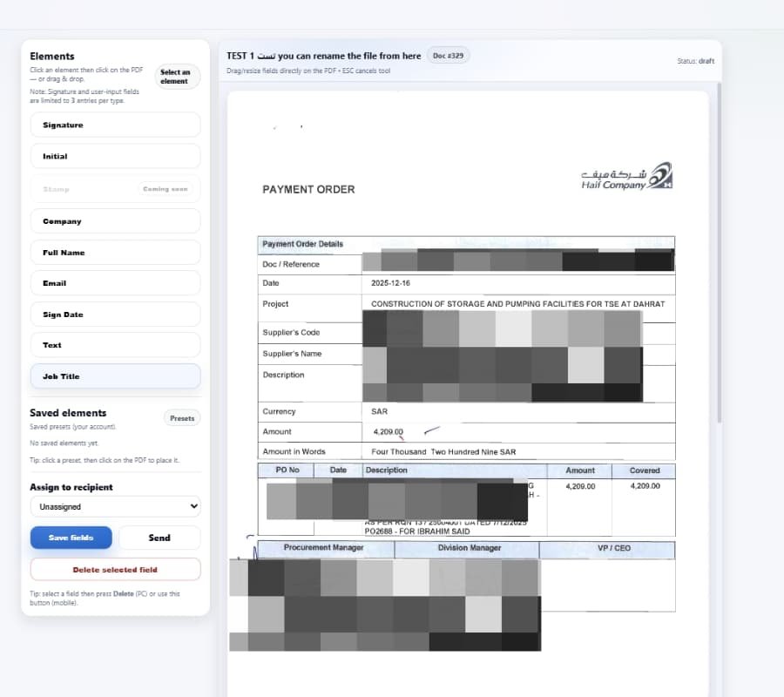784x697 pixels.
Task: Select the Sign Date element
Action: click(115, 314)
